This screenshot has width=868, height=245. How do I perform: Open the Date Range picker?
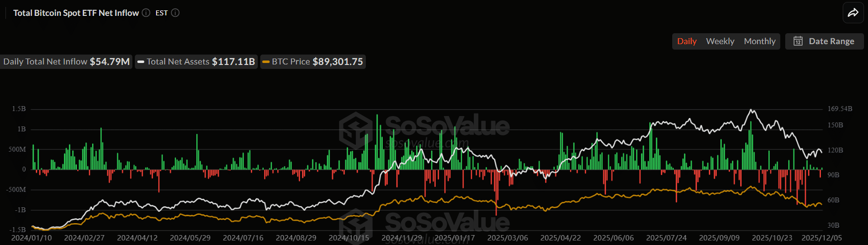coord(824,41)
